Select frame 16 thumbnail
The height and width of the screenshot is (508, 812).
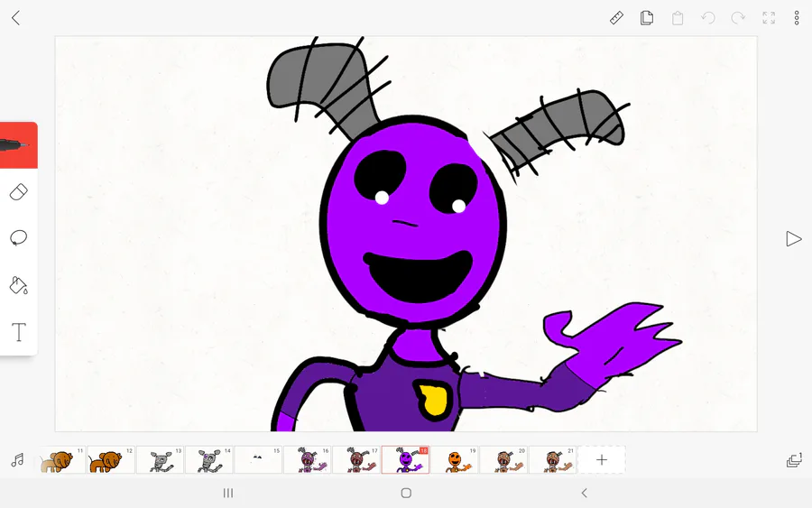(x=307, y=460)
